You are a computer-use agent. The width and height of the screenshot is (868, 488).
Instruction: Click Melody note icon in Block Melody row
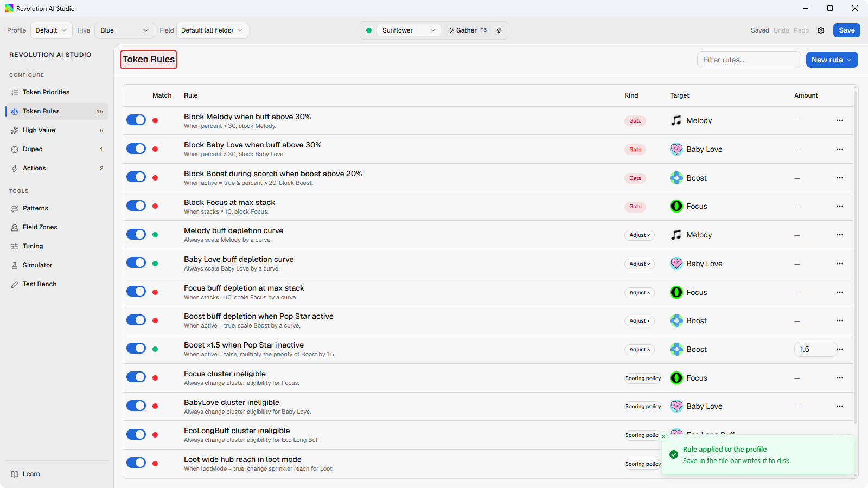pos(676,120)
